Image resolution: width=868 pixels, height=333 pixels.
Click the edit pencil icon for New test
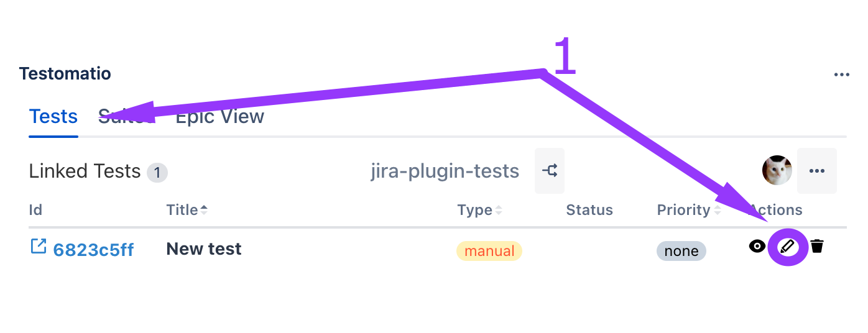coord(788,247)
